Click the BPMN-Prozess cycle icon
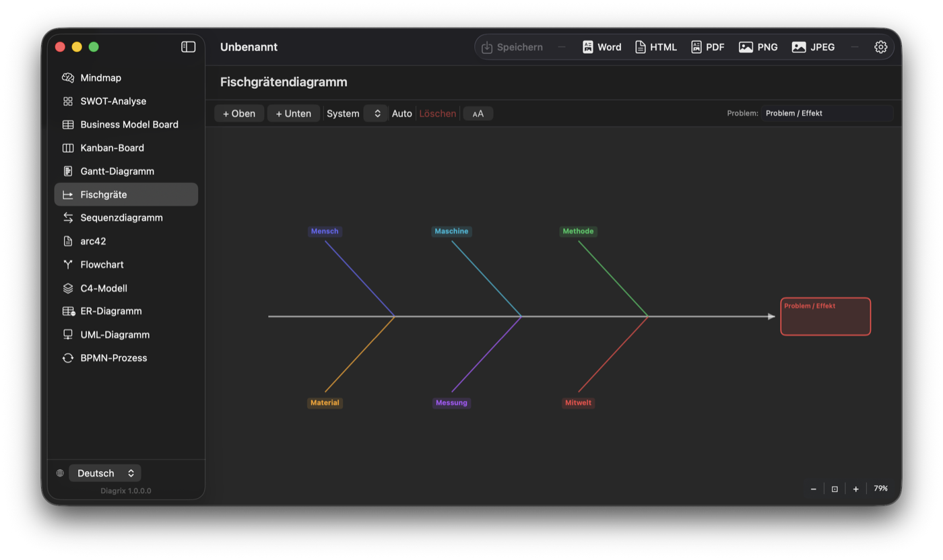The height and width of the screenshot is (560, 943). coord(68,358)
